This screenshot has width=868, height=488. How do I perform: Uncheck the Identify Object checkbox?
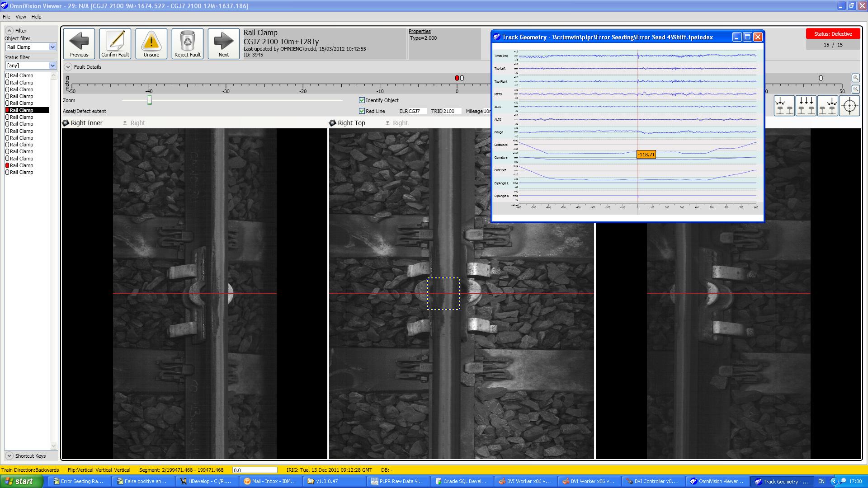tap(362, 100)
